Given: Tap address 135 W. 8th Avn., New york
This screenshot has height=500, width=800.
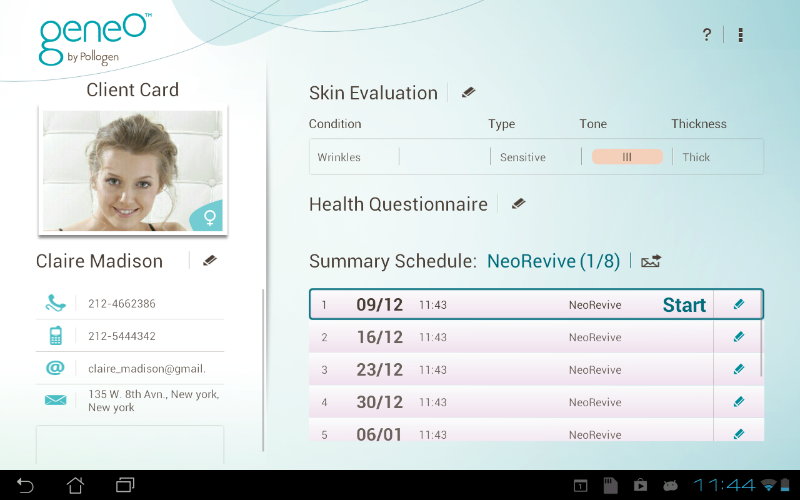Looking at the screenshot, I should (154, 401).
